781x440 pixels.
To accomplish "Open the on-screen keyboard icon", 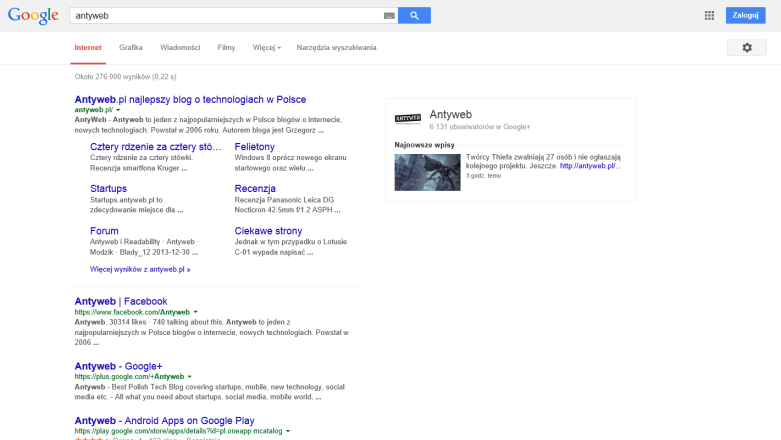I will tap(389, 16).
